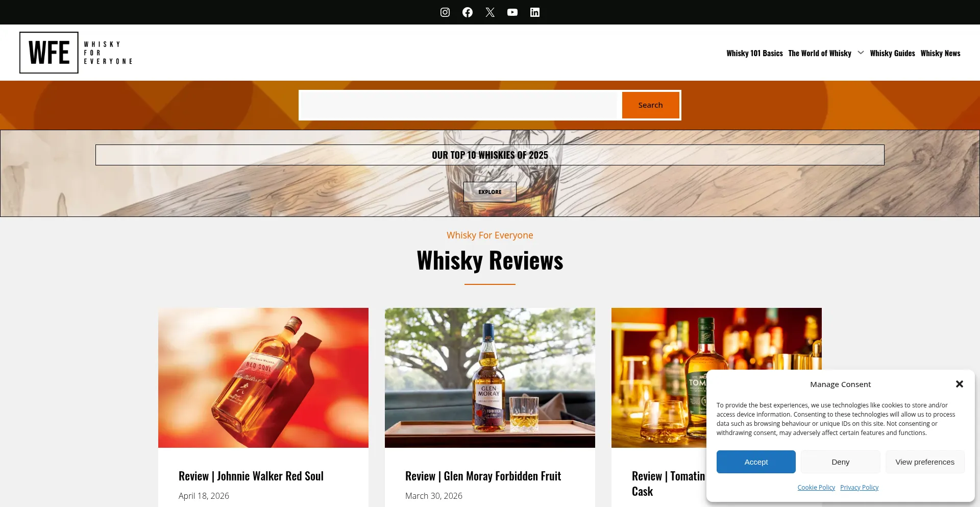Open the X (Twitter) social icon
The height and width of the screenshot is (507, 980).
tap(490, 12)
